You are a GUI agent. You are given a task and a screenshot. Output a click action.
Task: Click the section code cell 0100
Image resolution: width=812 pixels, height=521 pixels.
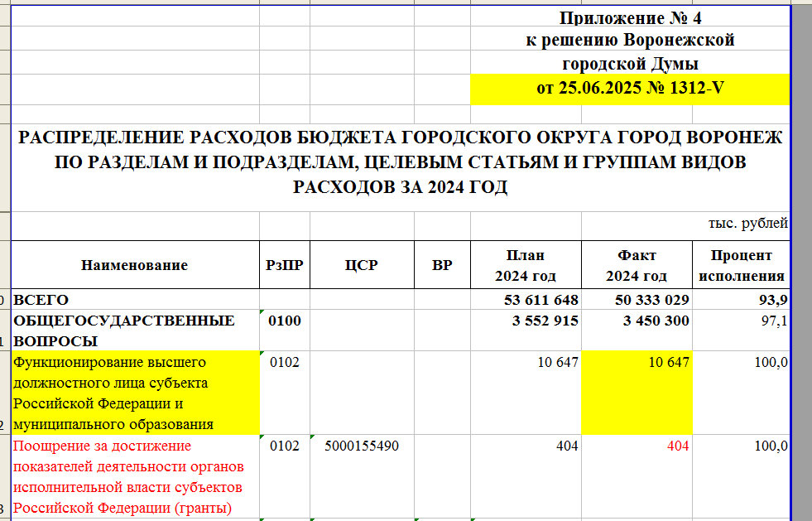[x=284, y=321]
